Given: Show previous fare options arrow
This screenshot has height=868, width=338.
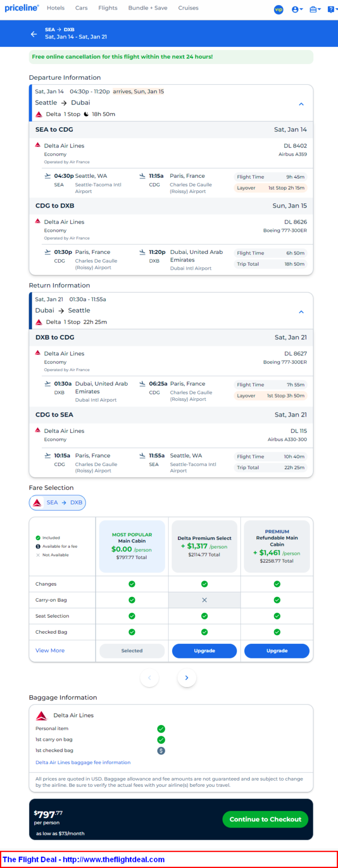Looking at the screenshot, I should point(149,678).
